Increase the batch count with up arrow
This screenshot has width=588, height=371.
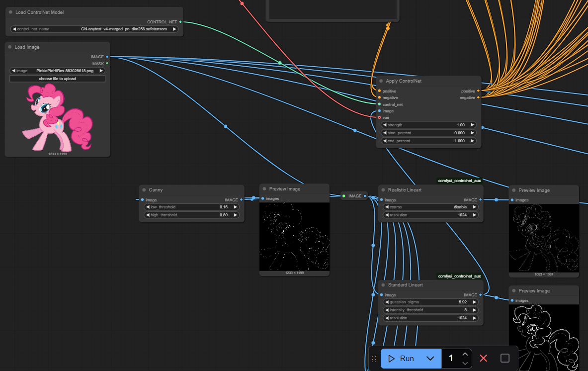point(465,354)
